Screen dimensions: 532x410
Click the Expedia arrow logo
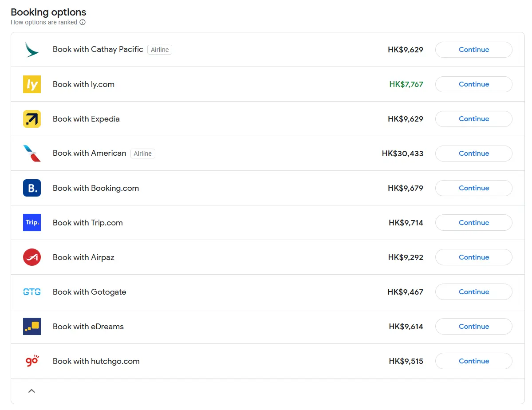[32, 119]
